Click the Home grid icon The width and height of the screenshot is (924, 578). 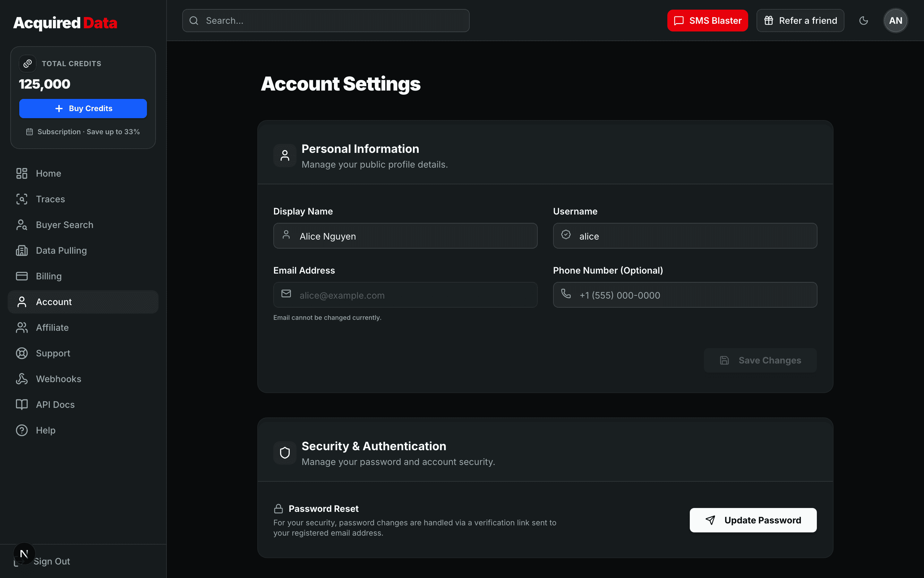pos(22,173)
